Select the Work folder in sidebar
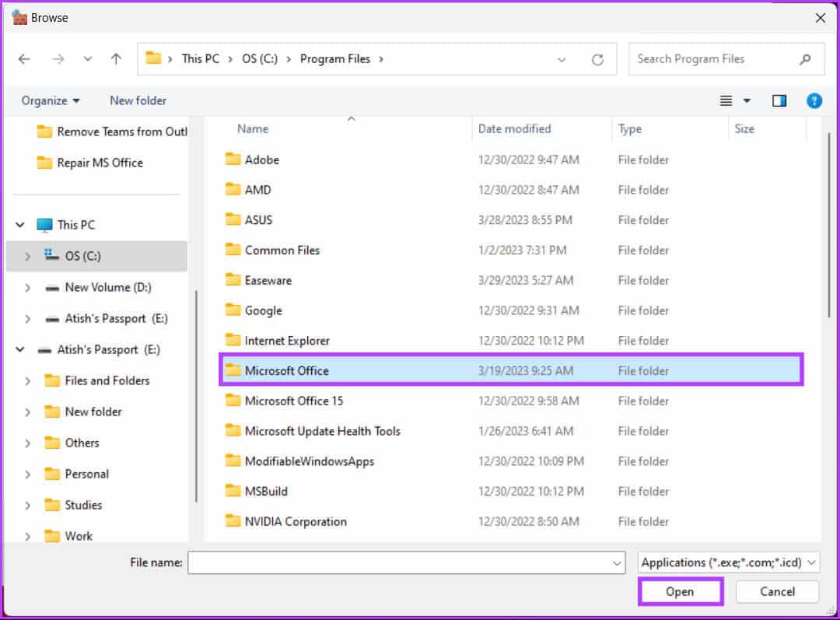840x620 pixels. click(x=68, y=536)
